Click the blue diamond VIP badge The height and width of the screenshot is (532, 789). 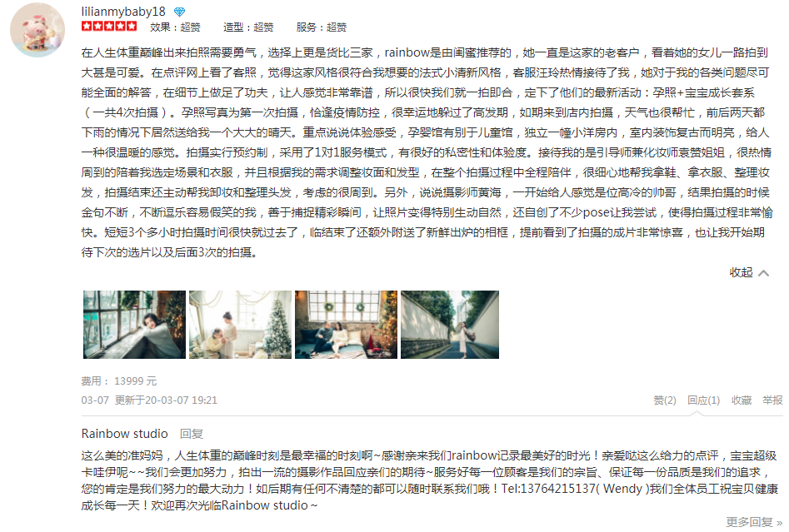(x=180, y=12)
